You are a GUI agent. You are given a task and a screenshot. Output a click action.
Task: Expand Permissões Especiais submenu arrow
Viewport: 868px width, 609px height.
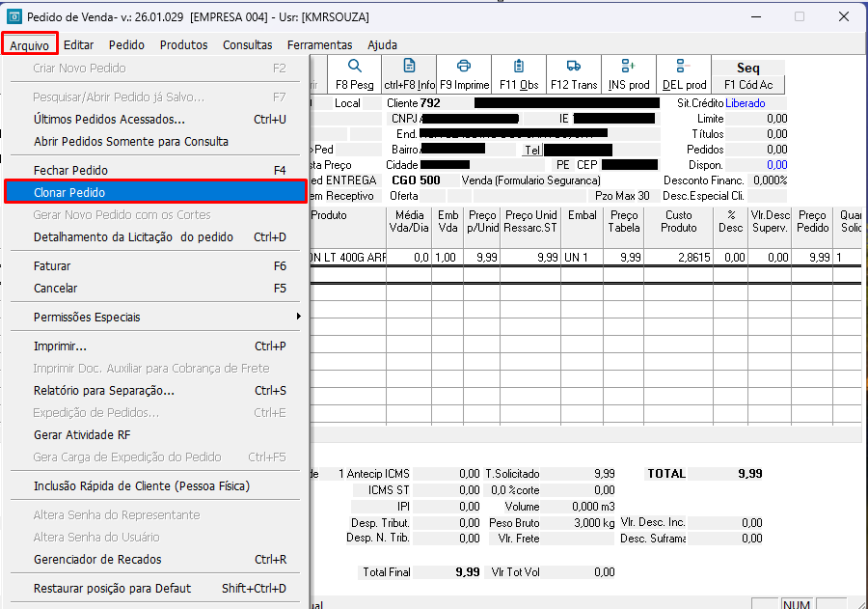tap(298, 317)
